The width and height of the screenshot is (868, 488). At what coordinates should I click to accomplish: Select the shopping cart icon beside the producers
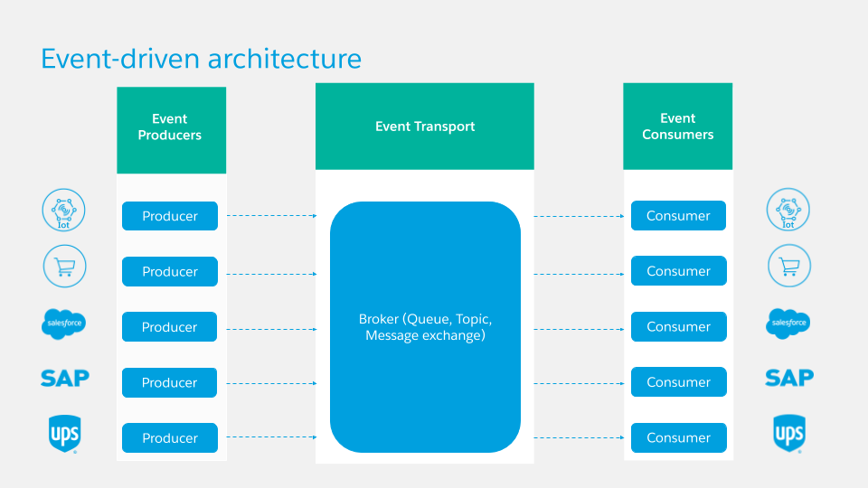64,267
